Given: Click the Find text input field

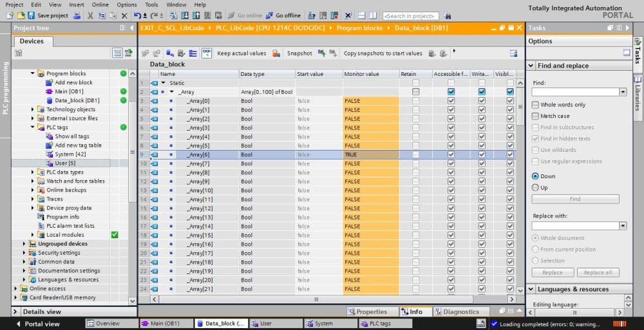Looking at the screenshot, I should pyautogui.click(x=576, y=92).
